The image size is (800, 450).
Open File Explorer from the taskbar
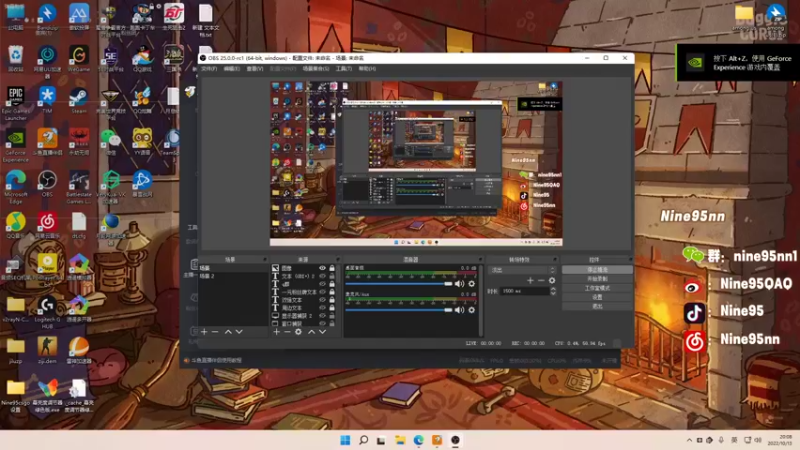400,440
